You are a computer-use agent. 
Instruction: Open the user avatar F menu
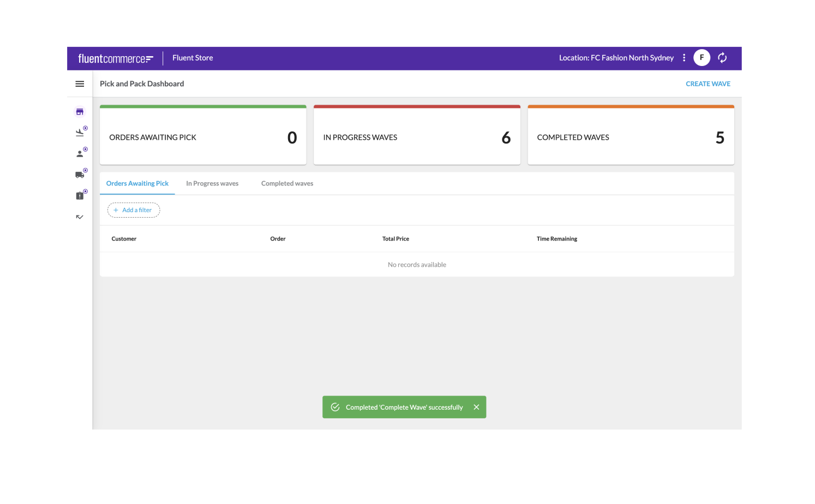pos(702,58)
